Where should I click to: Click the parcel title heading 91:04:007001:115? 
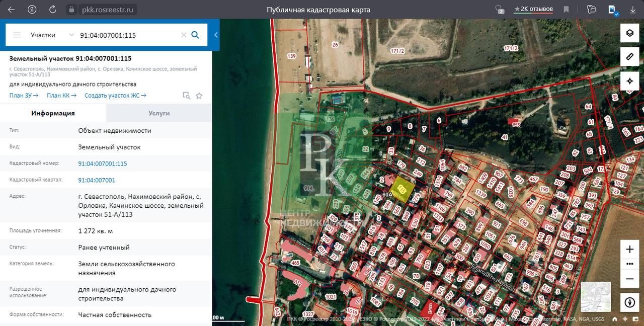coord(70,58)
